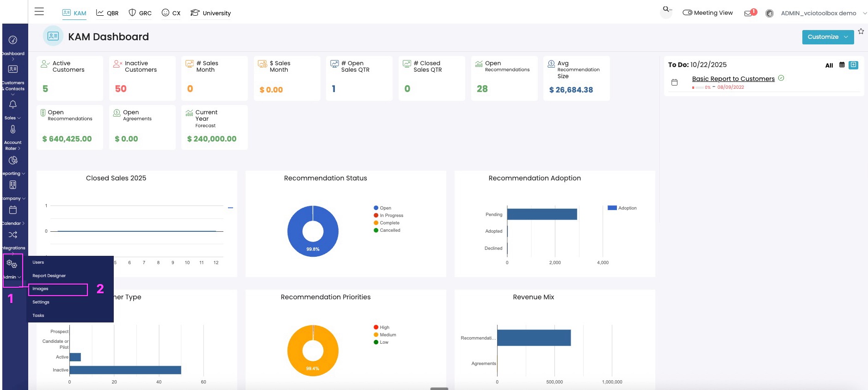Click the favorite star icon
The width and height of the screenshot is (868, 390).
click(861, 31)
